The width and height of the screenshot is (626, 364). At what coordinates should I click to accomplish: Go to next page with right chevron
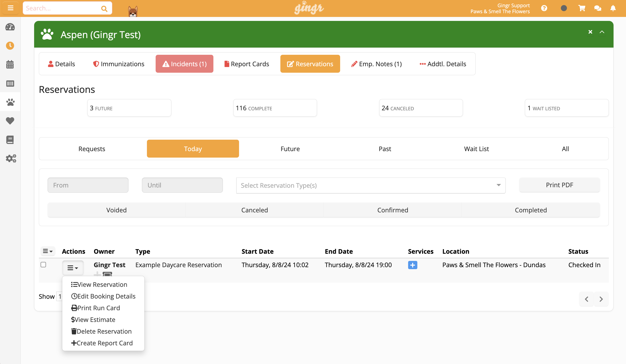tap(601, 299)
